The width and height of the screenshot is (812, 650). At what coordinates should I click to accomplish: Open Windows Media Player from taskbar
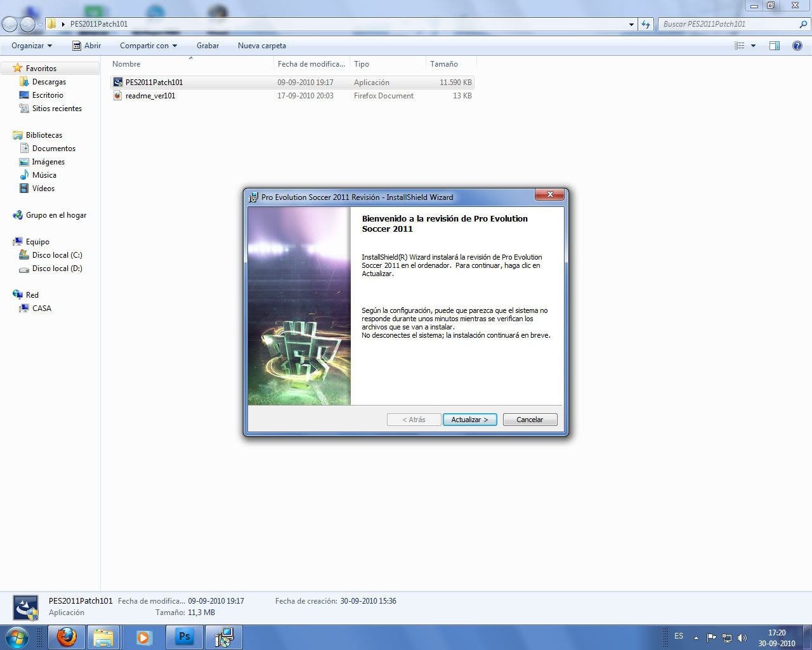coord(145,637)
